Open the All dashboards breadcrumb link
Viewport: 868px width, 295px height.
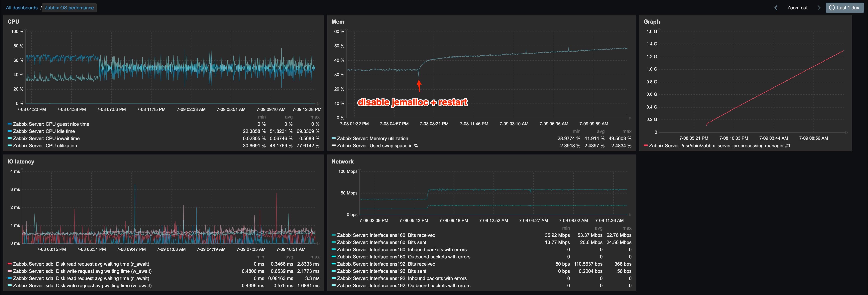pyautogui.click(x=22, y=8)
